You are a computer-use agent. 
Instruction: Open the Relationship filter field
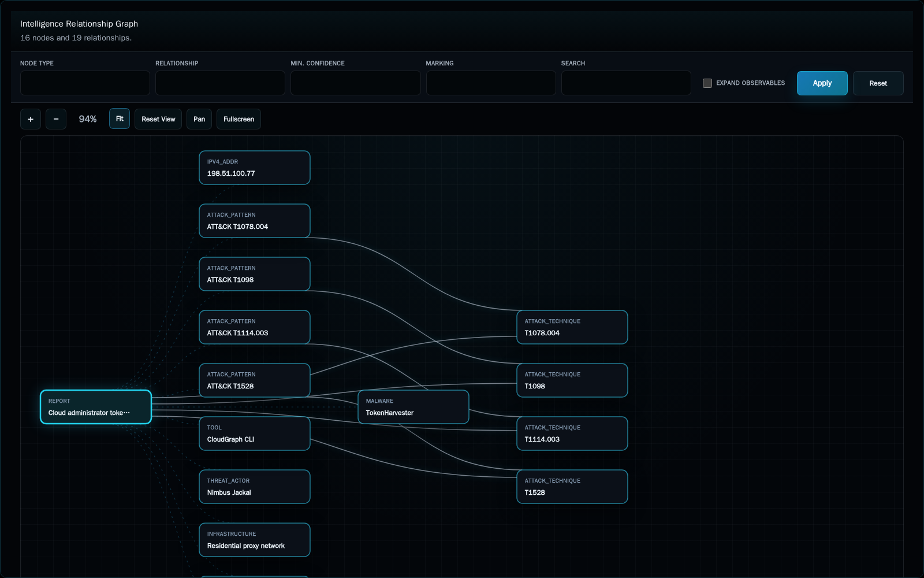click(220, 83)
